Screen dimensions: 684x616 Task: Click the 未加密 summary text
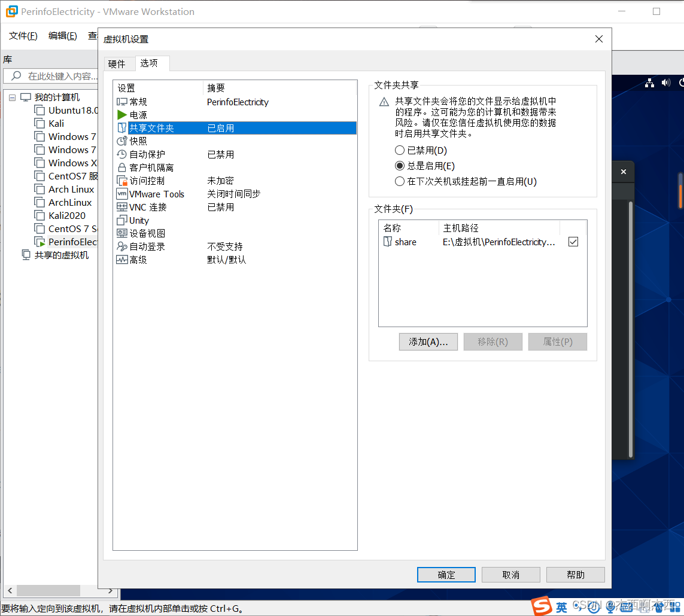pos(220,181)
